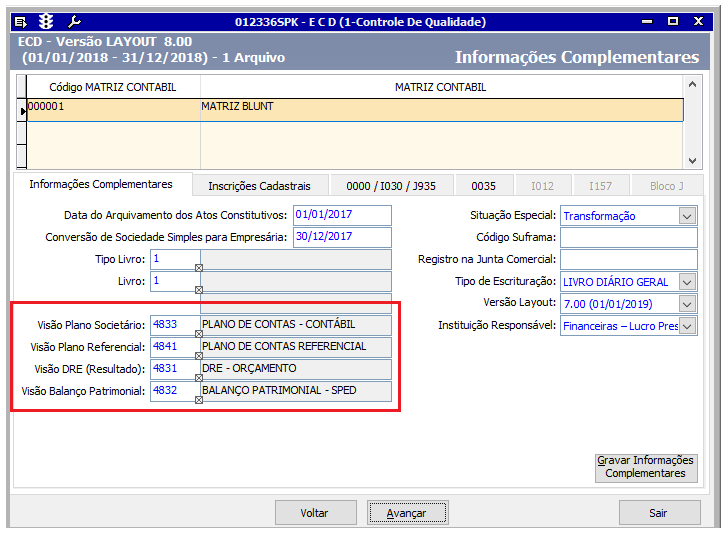The width and height of the screenshot is (727, 533).
Task: Click the Sair button
Action: pos(659,513)
